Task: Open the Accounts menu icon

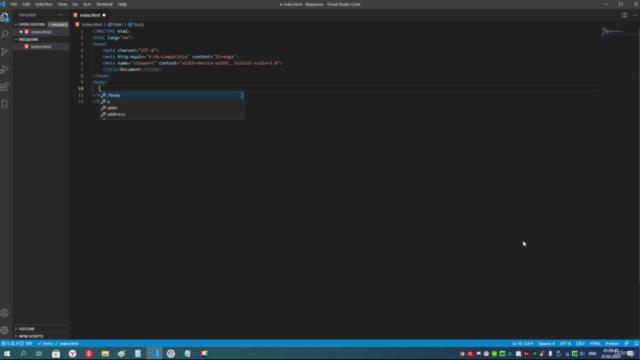Action: pos(5,313)
